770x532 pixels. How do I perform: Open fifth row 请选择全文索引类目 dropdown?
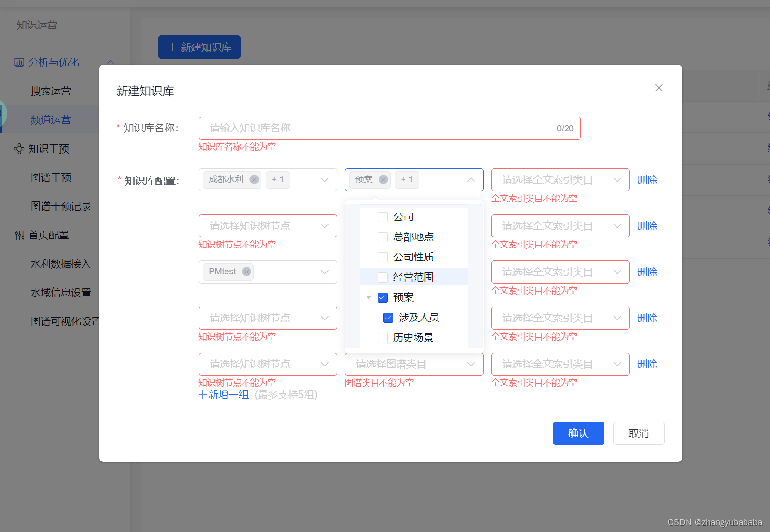(x=560, y=364)
